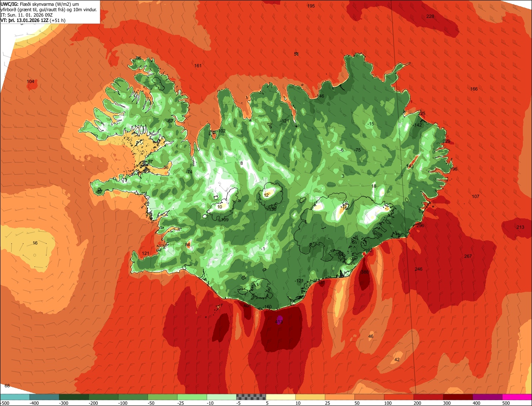Pick the pale yellow swatch between 5 and 10
The width and height of the screenshot is (532, 406).
[281, 396]
